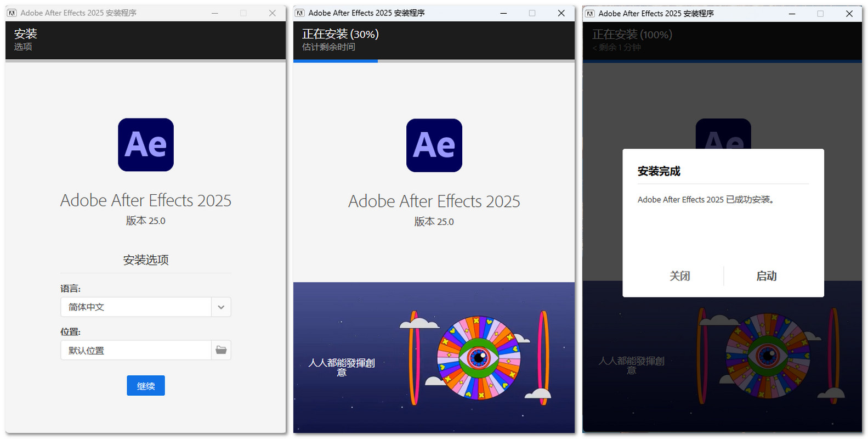Click the folder browse icon beside location field
Screen dimensions: 868x439
[x=221, y=350]
